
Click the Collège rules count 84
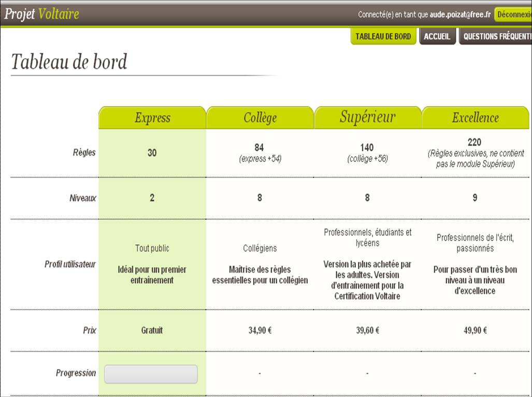[259, 148]
